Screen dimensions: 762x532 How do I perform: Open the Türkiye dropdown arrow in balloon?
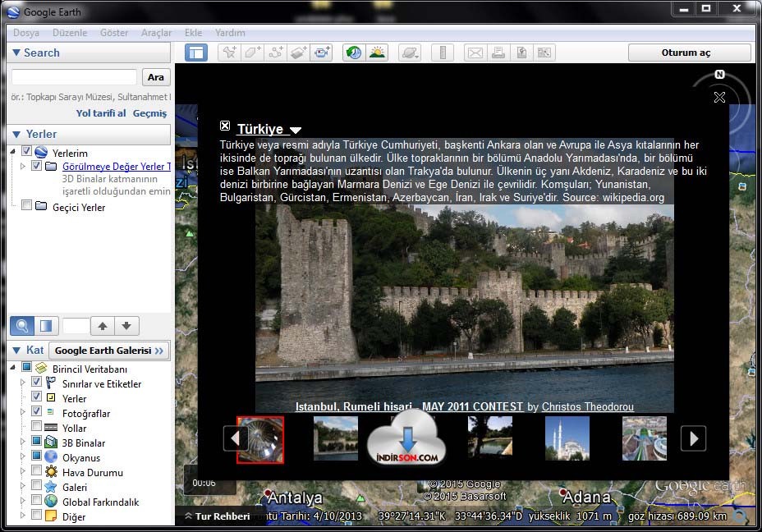click(x=296, y=130)
